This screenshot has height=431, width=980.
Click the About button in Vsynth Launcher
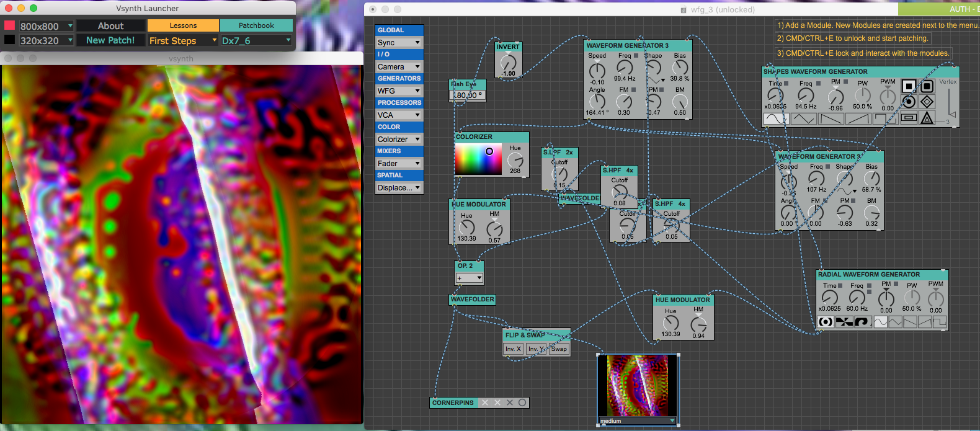point(111,25)
